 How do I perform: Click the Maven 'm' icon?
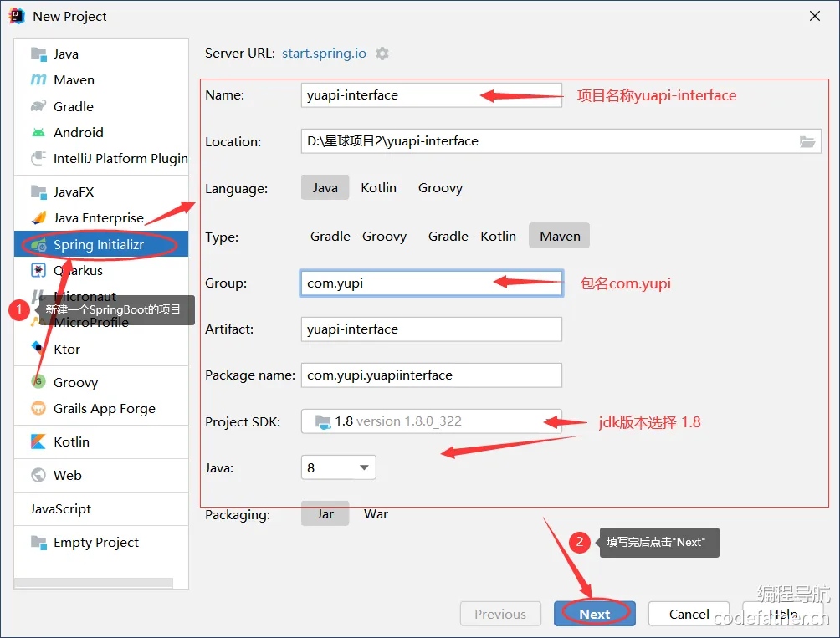coord(38,79)
